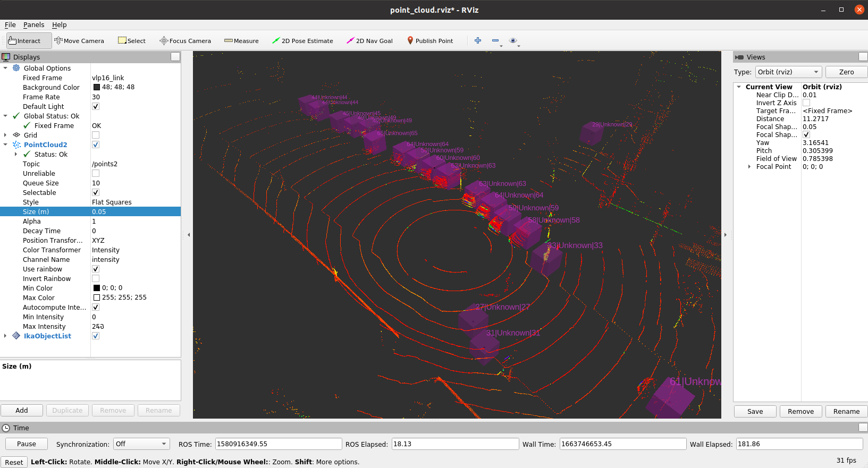Screen dimensions: 868x468
Task: Click the Global Status green checkmark
Action: click(x=16, y=116)
